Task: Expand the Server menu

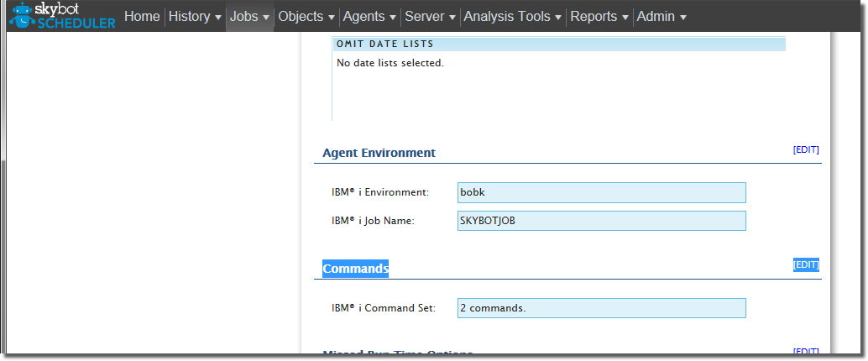Action: (x=430, y=17)
